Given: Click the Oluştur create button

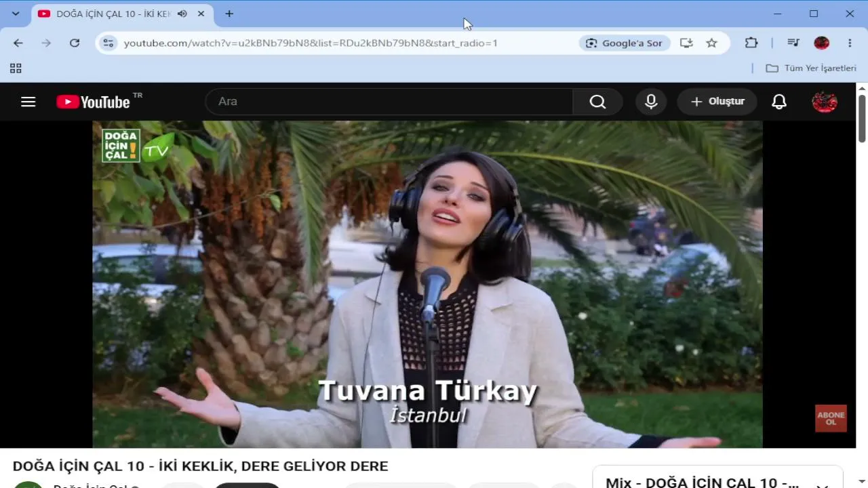Looking at the screenshot, I should tap(717, 102).
